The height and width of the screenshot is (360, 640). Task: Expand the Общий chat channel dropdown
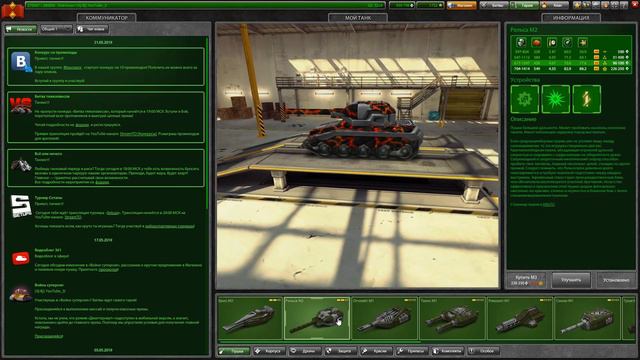56,29
